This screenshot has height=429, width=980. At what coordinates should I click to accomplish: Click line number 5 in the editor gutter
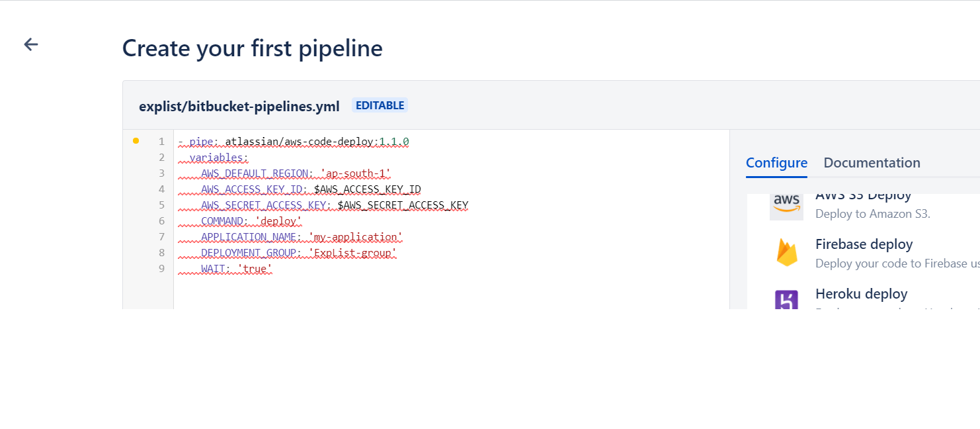[161, 205]
